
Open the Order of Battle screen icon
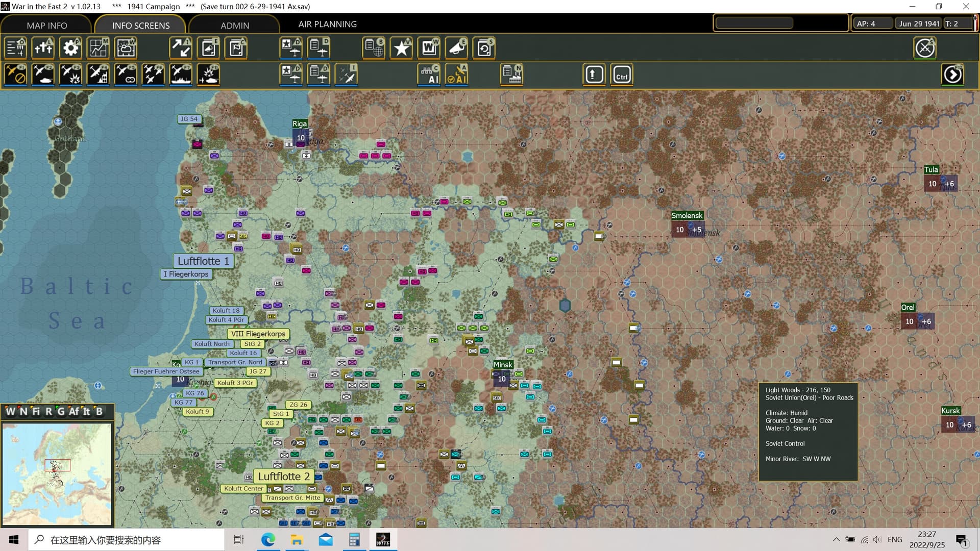[x=15, y=48]
